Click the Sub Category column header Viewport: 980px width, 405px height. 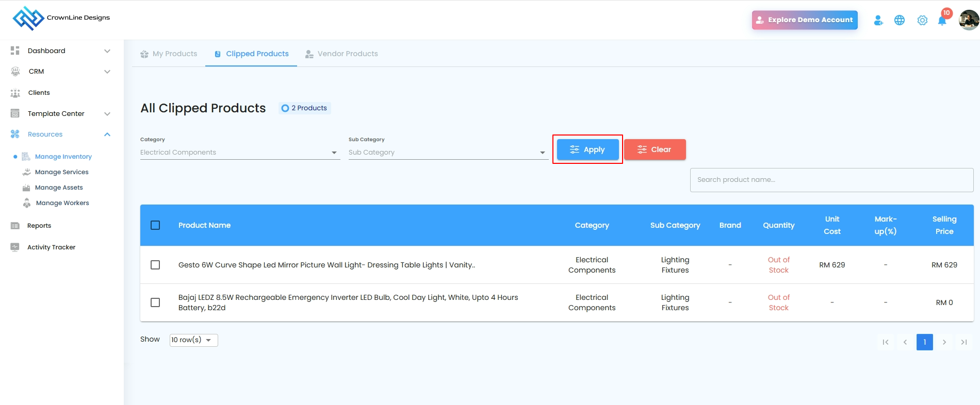click(x=675, y=225)
